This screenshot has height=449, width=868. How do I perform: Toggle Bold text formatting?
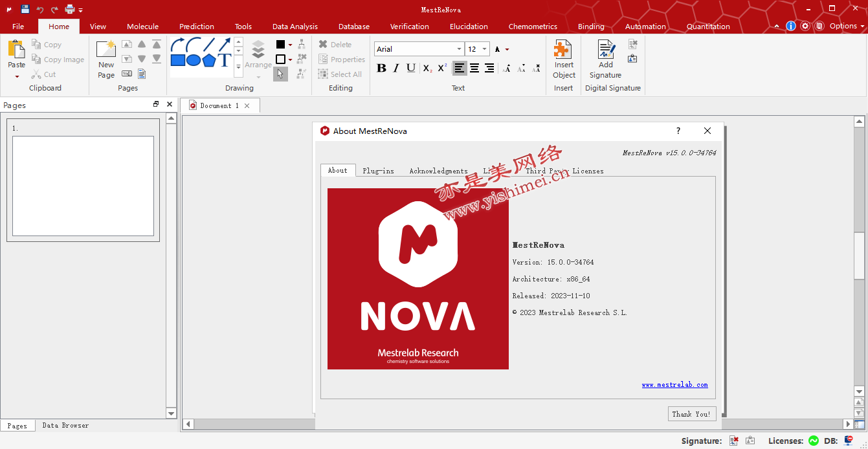click(381, 68)
